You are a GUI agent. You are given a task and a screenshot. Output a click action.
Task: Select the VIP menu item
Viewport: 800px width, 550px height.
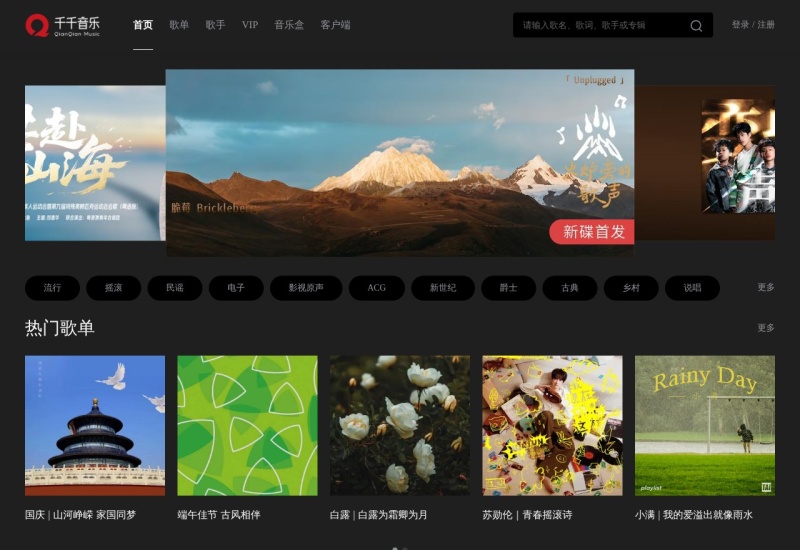pos(250,25)
